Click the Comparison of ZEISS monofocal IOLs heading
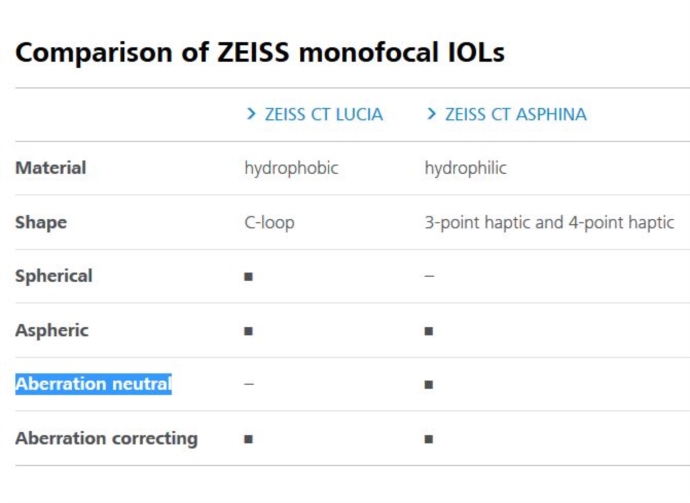The width and height of the screenshot is (690, 503). pyautogui.click(x=260, y=52)
